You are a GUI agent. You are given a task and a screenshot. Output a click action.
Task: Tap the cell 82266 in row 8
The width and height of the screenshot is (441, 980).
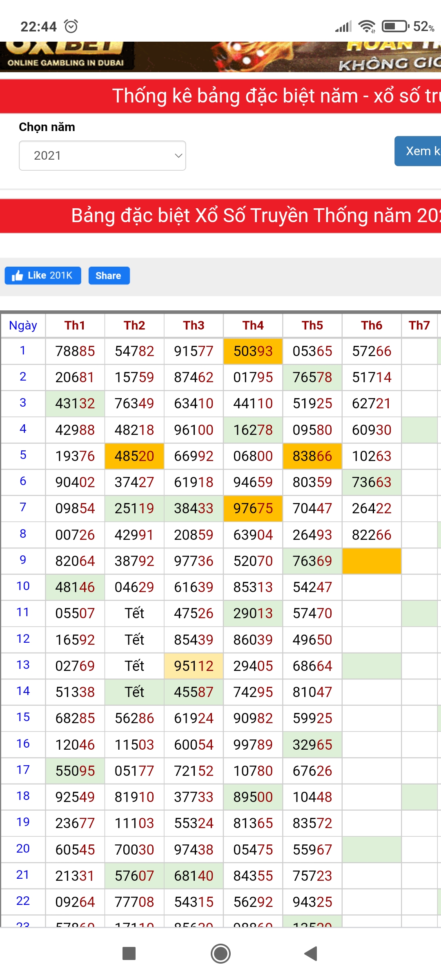click(x=372, y=535)
